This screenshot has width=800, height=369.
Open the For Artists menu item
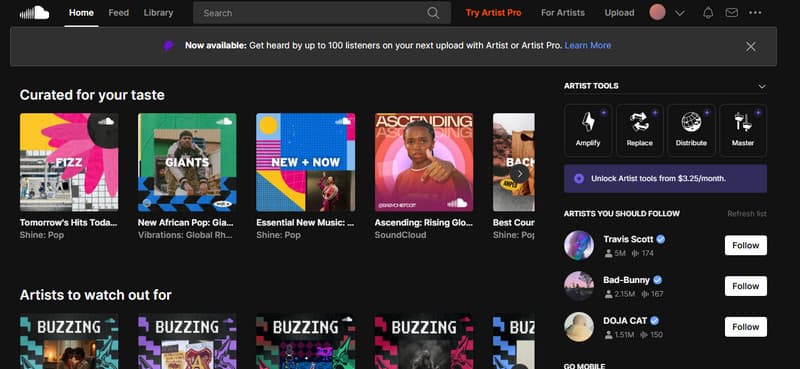coord(563,13)
